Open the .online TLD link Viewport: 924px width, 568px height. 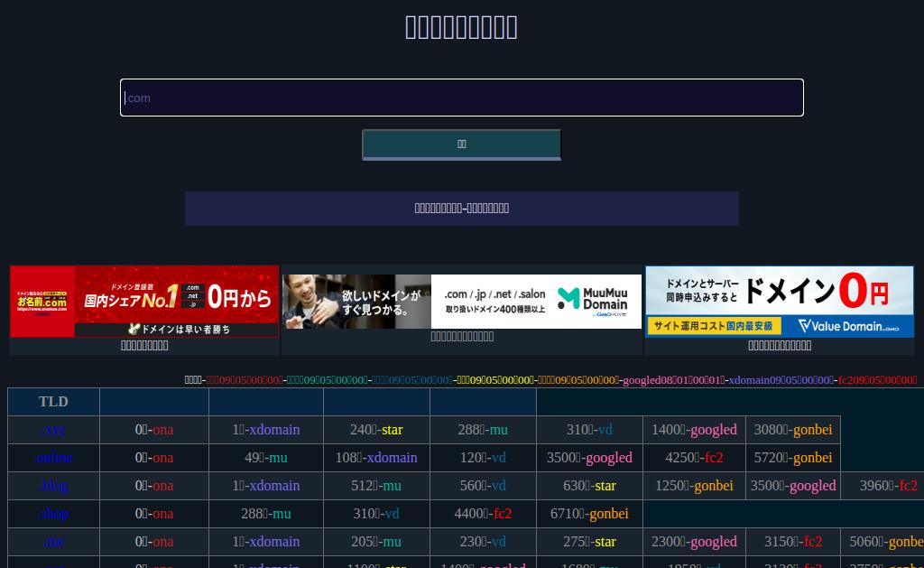pos(53,458)
